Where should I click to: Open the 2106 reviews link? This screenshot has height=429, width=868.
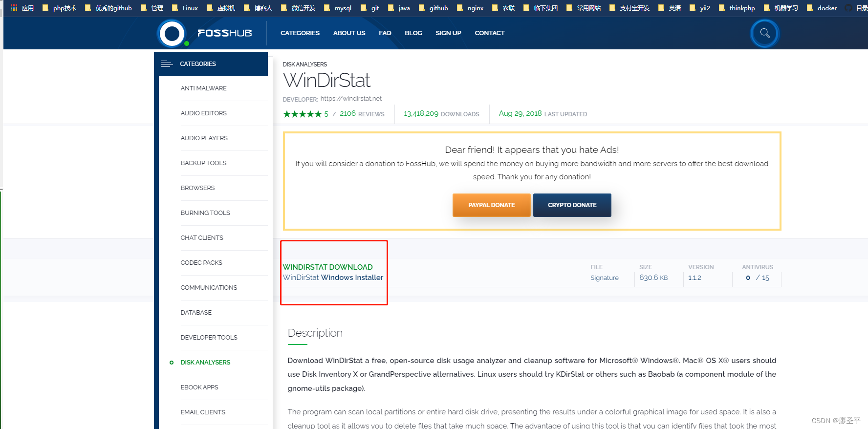362,114
